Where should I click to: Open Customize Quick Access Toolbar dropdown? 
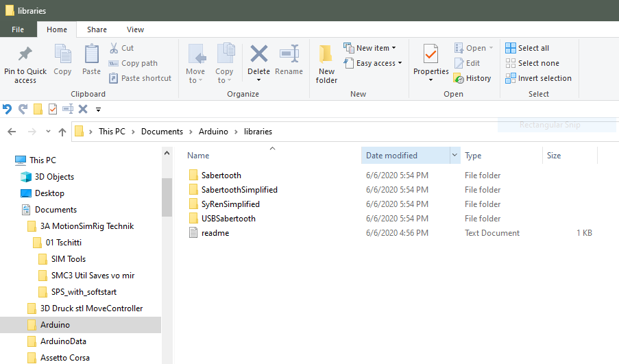coord(98,110)
